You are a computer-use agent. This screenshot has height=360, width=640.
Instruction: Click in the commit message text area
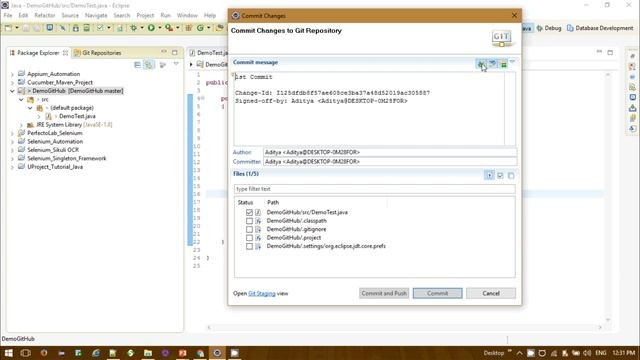tap(369, 109)
